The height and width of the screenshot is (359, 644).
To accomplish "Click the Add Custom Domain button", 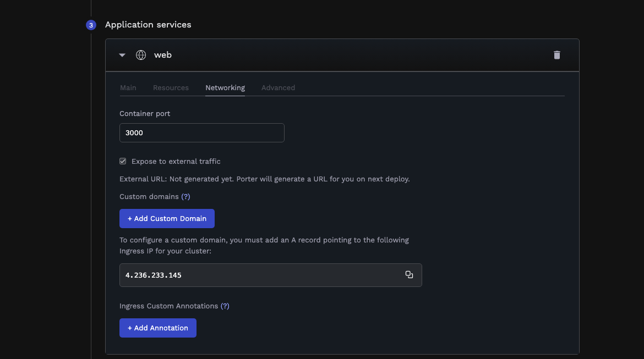I will point(167,218).
